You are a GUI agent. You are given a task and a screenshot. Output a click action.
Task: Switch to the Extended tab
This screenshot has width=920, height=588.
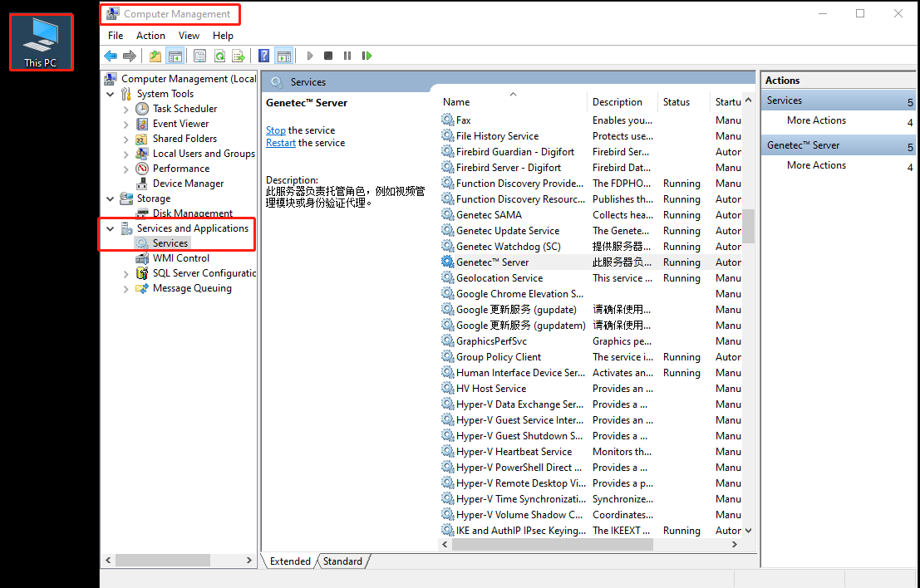point(290,561)
